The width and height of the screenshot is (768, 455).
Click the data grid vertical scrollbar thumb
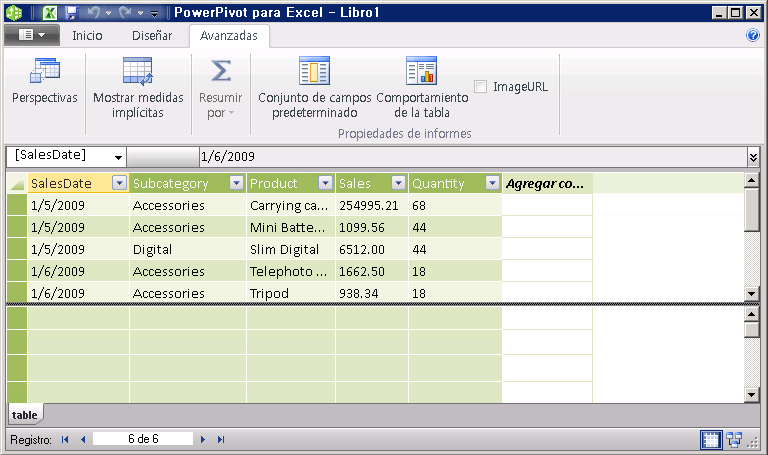point(751,210)
